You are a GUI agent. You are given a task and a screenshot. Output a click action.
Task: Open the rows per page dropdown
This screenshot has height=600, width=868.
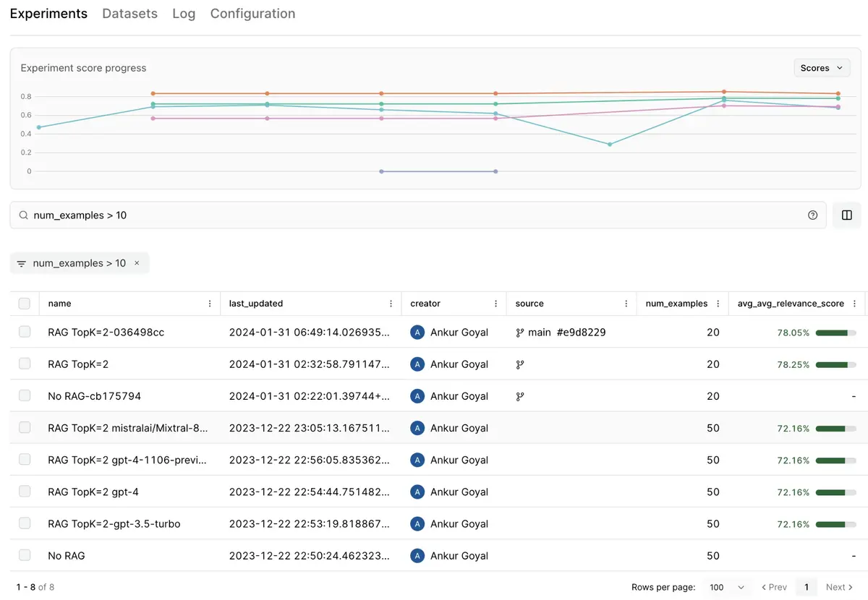pos(728,587)
